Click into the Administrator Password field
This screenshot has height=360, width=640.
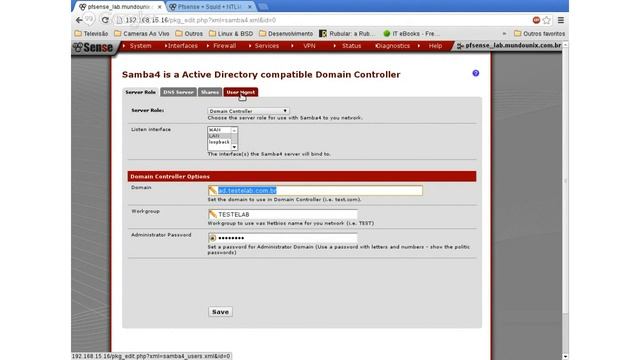(283, 238)
